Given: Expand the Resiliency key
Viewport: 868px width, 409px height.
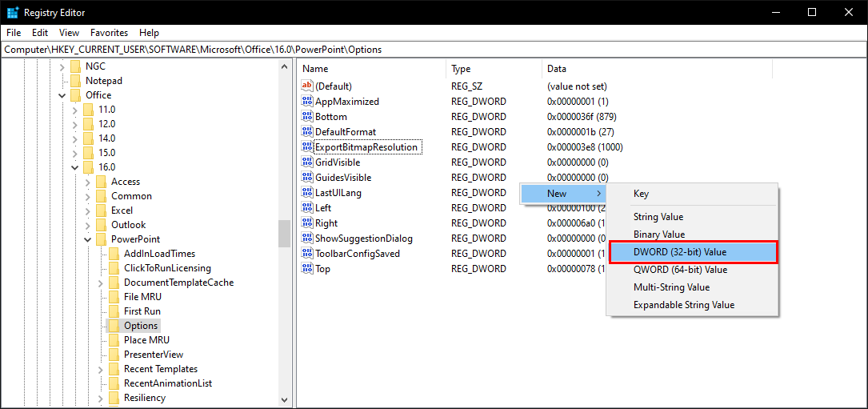Looking at the screenshot, I should pos(101,398).
